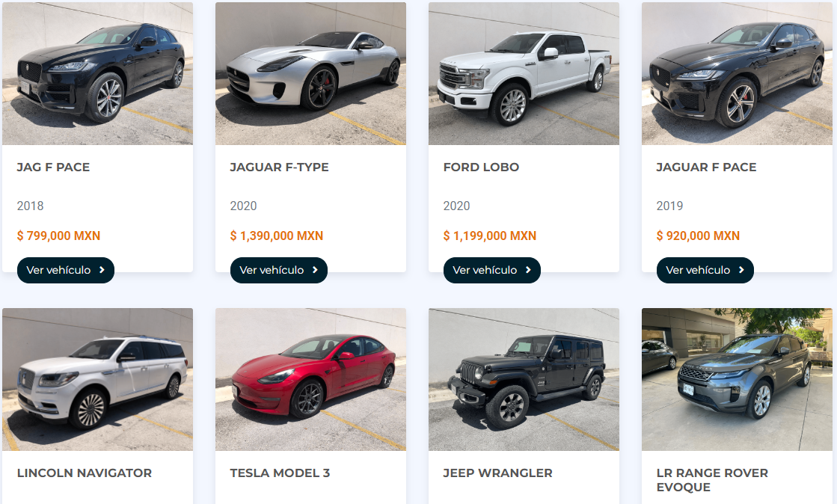This screenshot has width=837, height=504.
Task: Select the gray Range Rover Evoque photo
Action: point(738,379)
